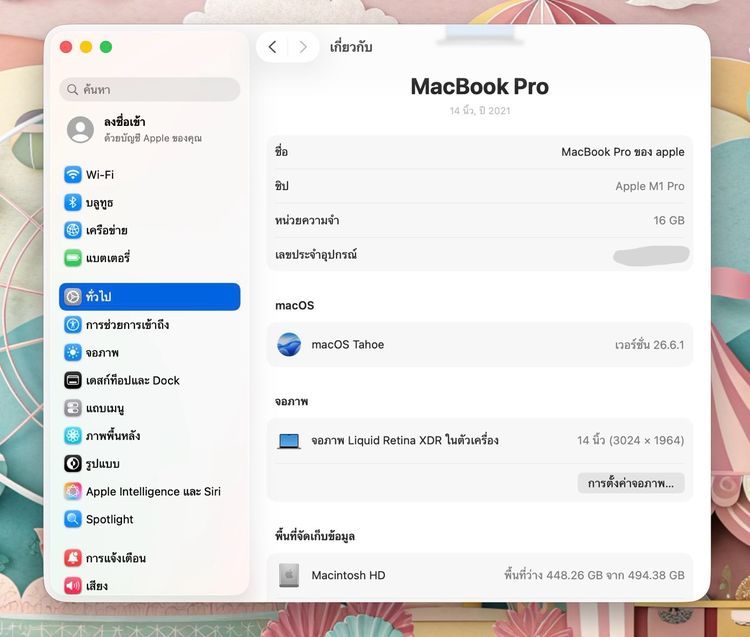750x637 pixels.
Task: Go back with the left chevron
Action: (273, 47)
